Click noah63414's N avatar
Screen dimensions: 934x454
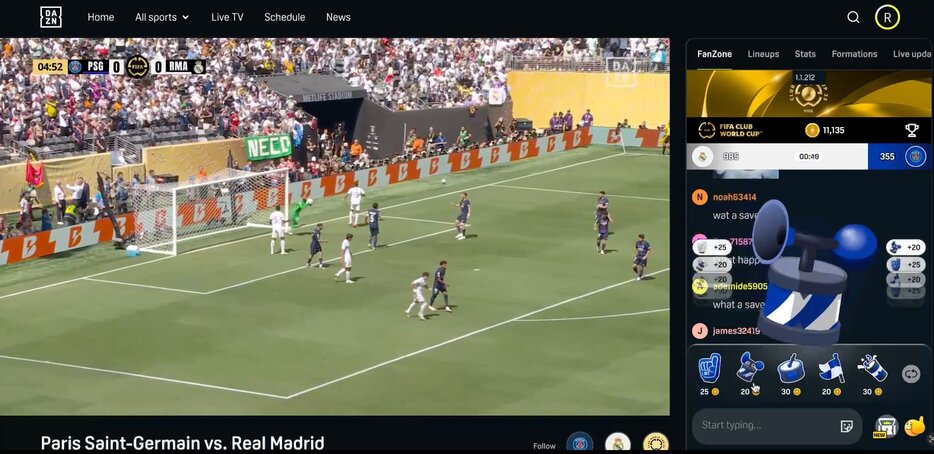[700, 197]
